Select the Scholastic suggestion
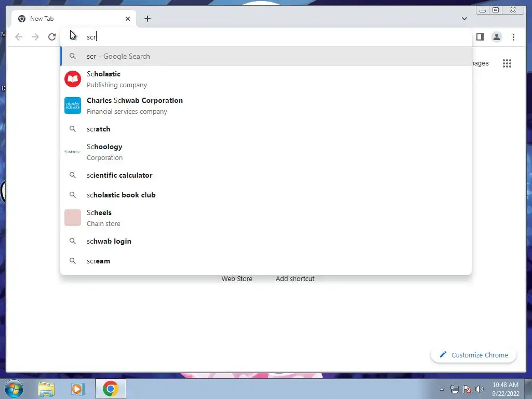Screen dimensions: 532x399 pyautogui.click(x=266, y=79)
